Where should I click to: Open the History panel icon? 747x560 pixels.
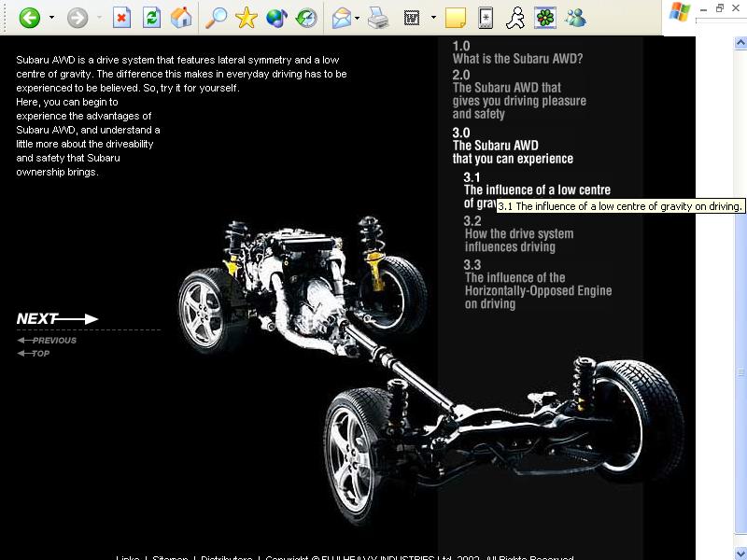(x=305, y=18)
